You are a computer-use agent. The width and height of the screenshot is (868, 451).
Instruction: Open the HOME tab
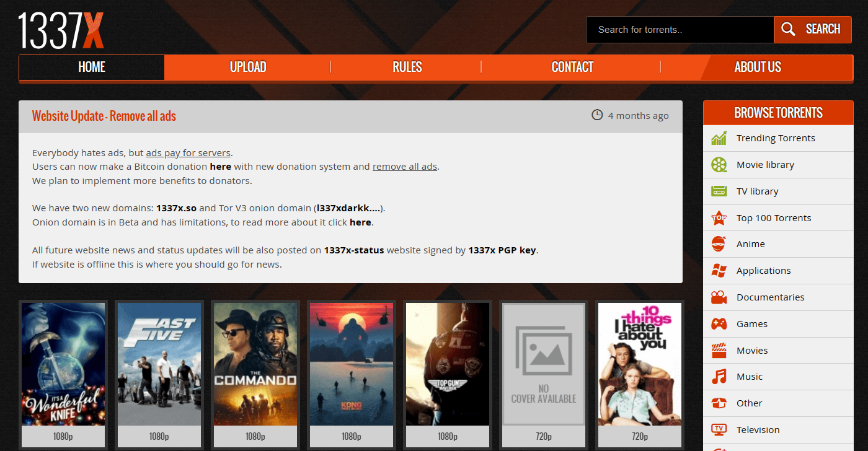(x=92, y=68)
